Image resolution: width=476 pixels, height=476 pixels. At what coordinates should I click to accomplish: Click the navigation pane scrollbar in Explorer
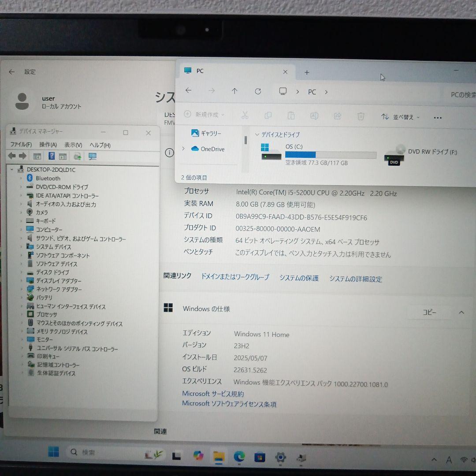[245, 140]
